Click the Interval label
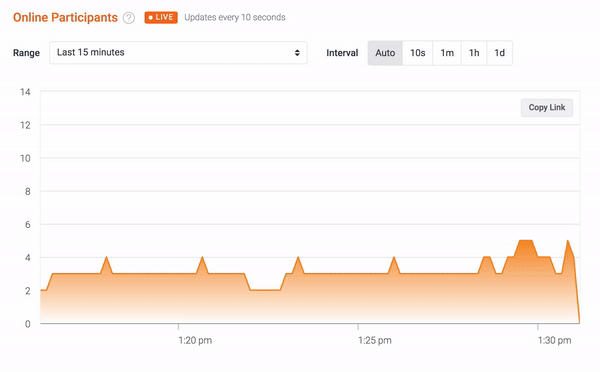 pos(342,53)
